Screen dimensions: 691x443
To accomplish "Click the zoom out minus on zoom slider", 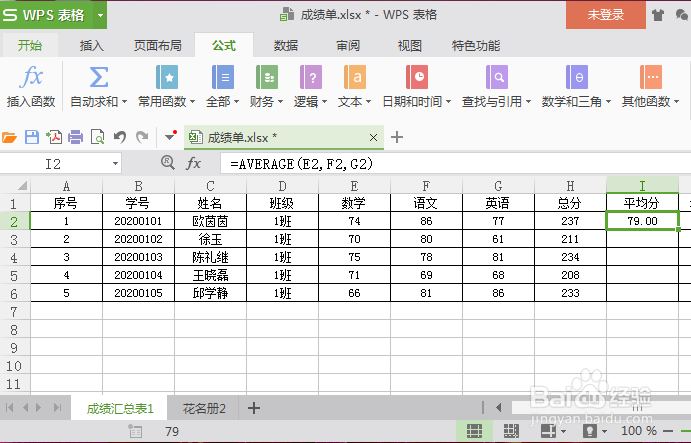I will [x=668, y=431].
